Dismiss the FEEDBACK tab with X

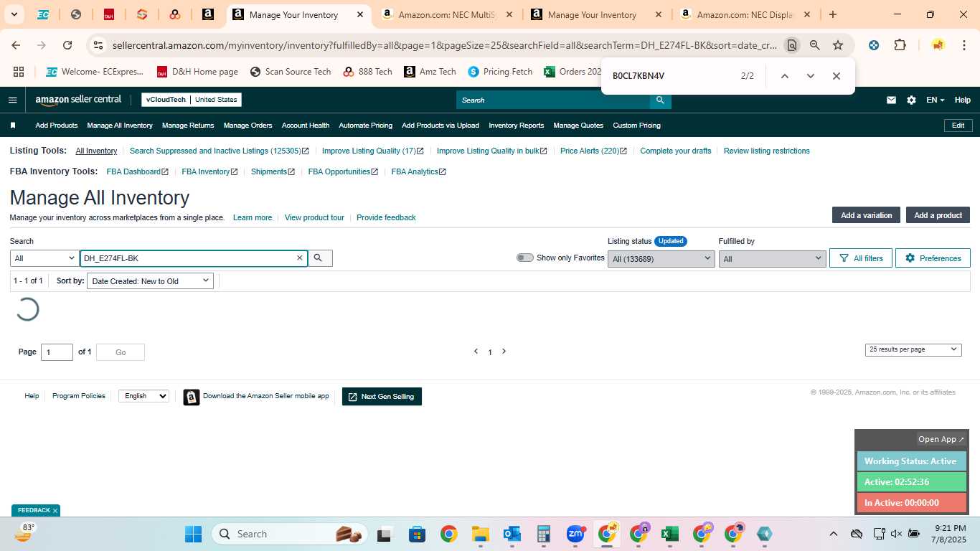pyautogui.click(x=55, y=511)
